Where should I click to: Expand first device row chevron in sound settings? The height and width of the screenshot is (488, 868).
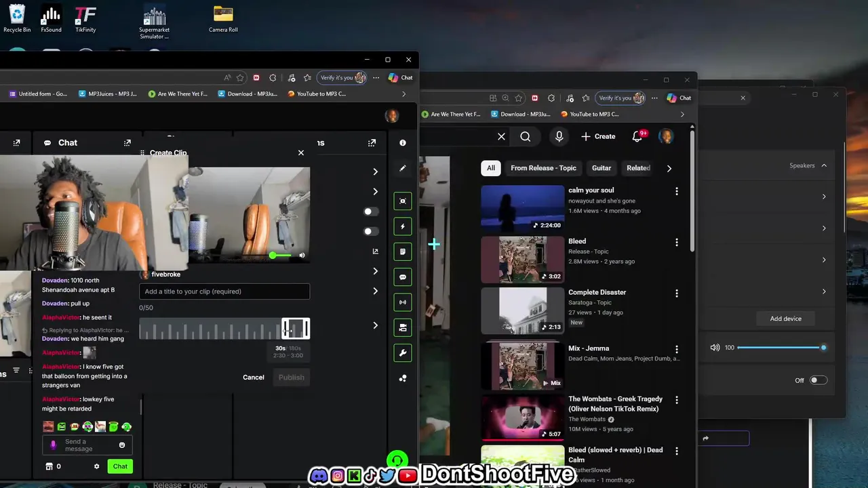[x=824, y=197]
